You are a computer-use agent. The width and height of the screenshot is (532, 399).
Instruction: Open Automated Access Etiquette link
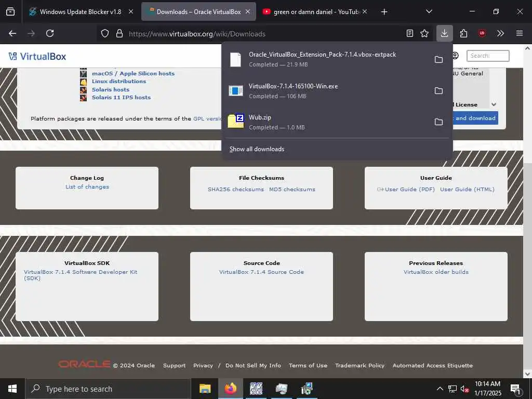[x=433, y=365]
